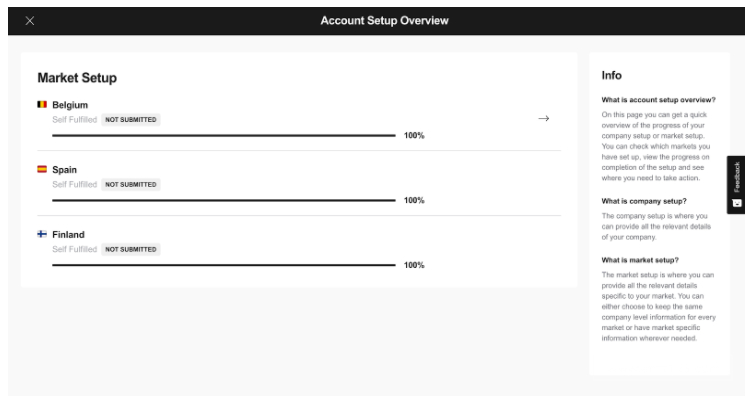Screen dimensions: 753x401
Task: Click the Finland progress bar
Action: point(223,265)
